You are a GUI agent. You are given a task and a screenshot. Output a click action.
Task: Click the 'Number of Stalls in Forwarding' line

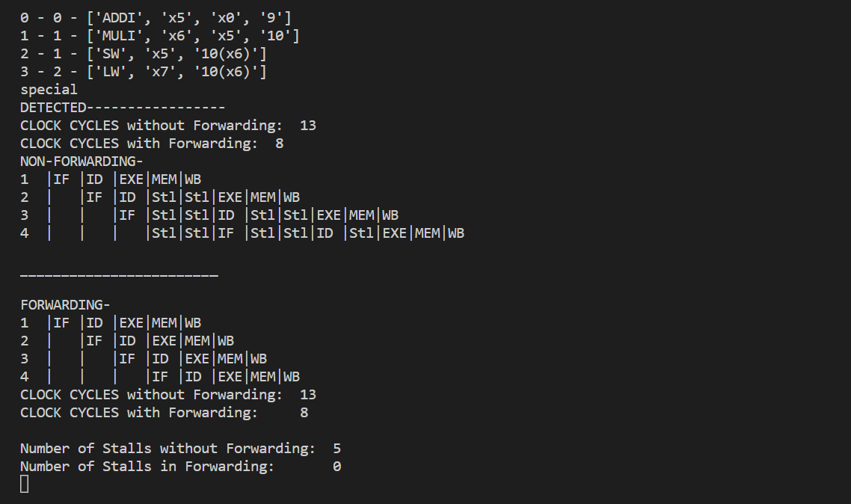pyautogui.click(x=181, y=467)
